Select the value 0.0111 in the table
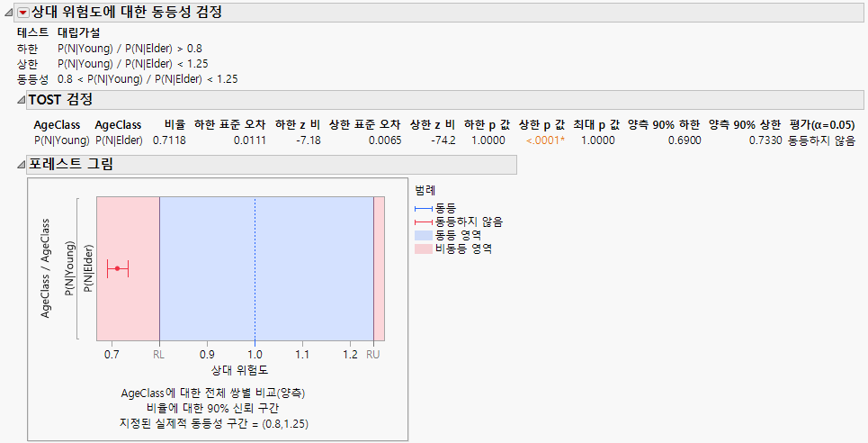This screenshot has height=443, width=868. pos(250,140)
